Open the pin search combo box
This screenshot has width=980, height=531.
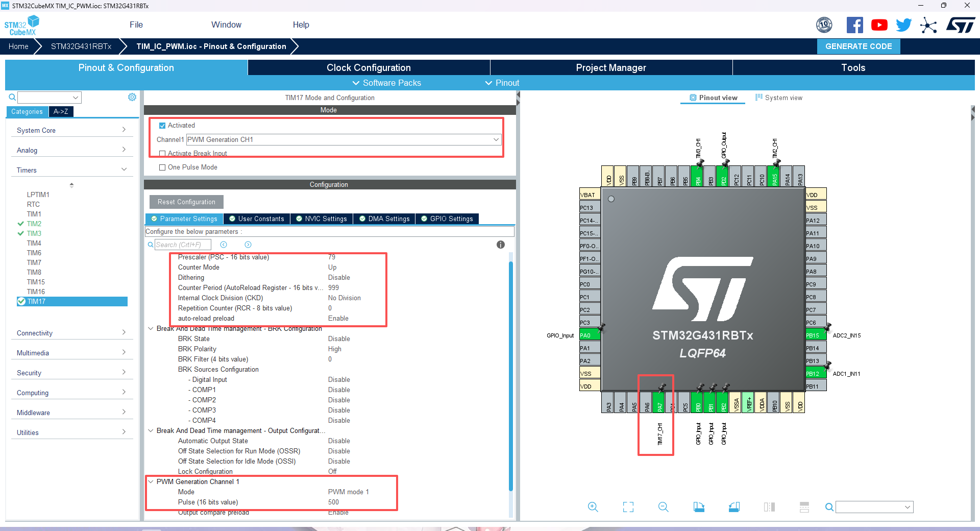pyautogui.click(x=874, y=507)
